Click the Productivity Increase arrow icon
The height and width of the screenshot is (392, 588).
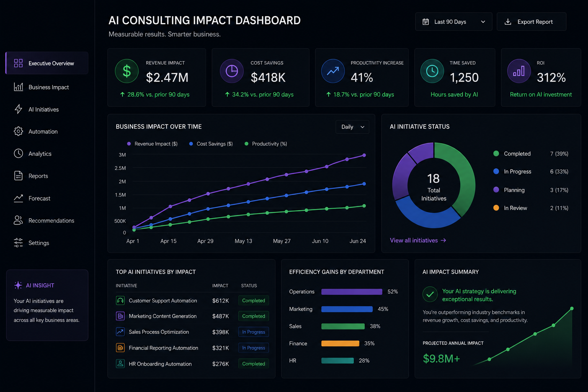pyautogui.click(x=333, y=71)
